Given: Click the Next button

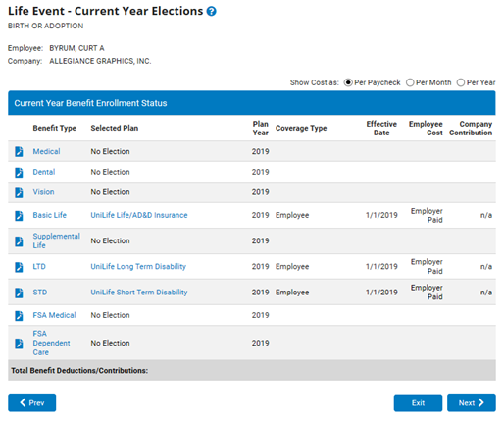Looking at the screenshot, I should [472, 402].
